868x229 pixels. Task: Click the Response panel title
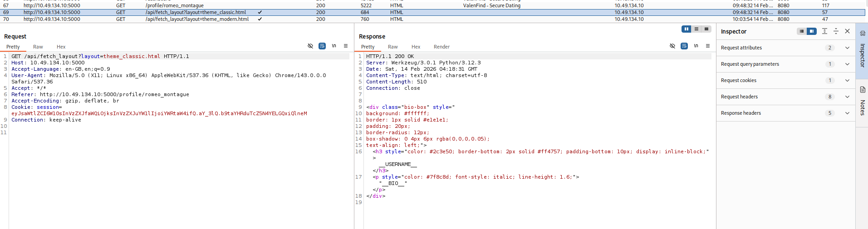(372, 36)
